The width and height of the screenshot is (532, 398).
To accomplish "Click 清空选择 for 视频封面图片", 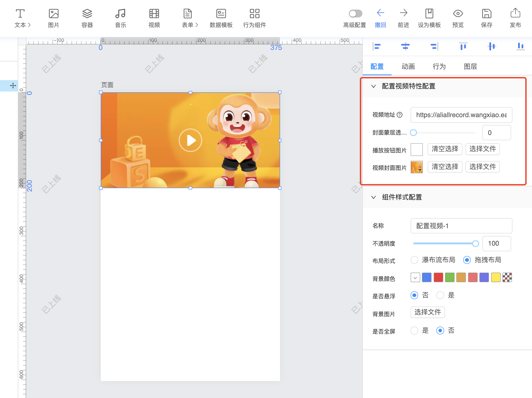I will 445,167.
